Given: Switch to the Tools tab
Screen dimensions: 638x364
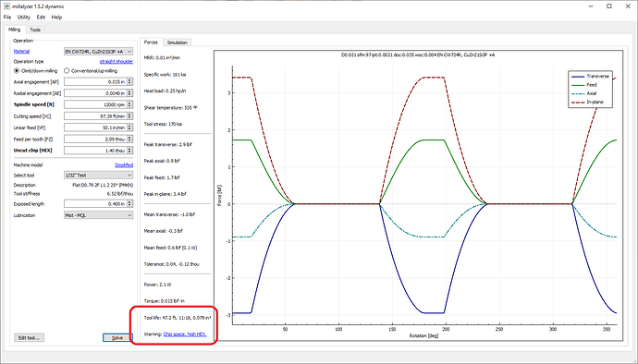Looking at the screenshot, I should pos(35,30).
